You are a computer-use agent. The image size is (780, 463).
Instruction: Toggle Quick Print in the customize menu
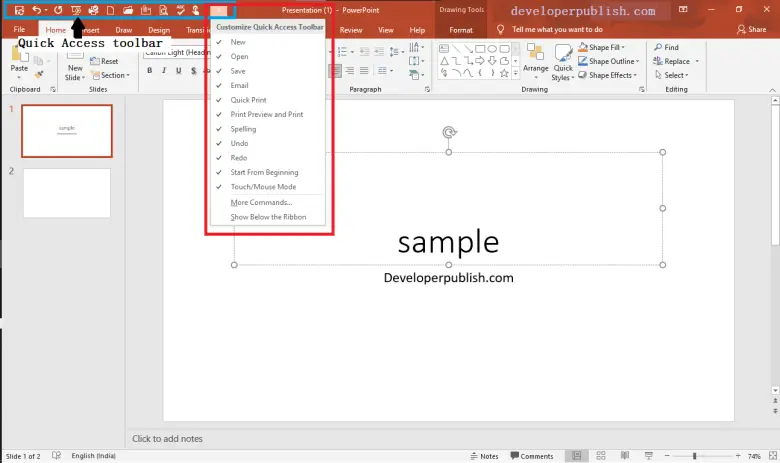(268, 100)
